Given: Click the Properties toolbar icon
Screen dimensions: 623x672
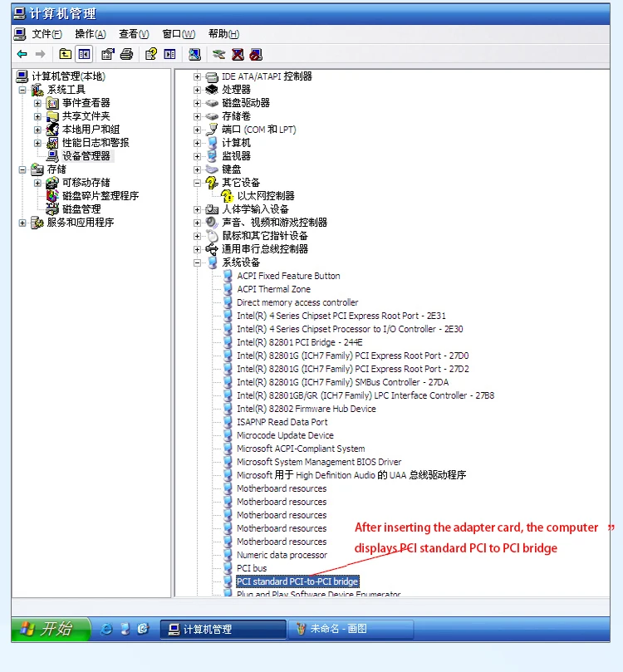Looking at the screenshot, I should pyautogui.click(x=107, y=54).
